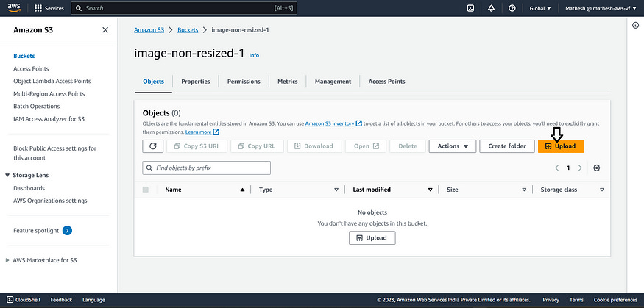Open the CloudShell icon in top bar

click(471, 8)
